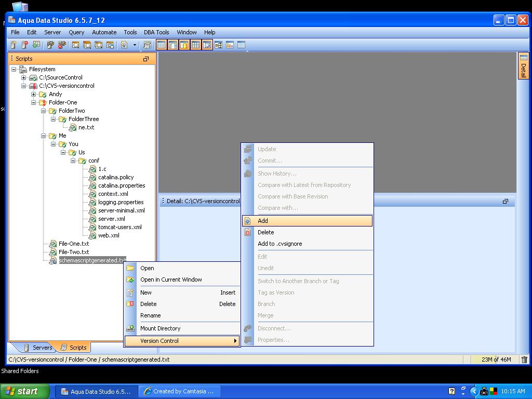
Task: Restore the Detail panel with its corner icon
Action: click(x=505, y=201)
